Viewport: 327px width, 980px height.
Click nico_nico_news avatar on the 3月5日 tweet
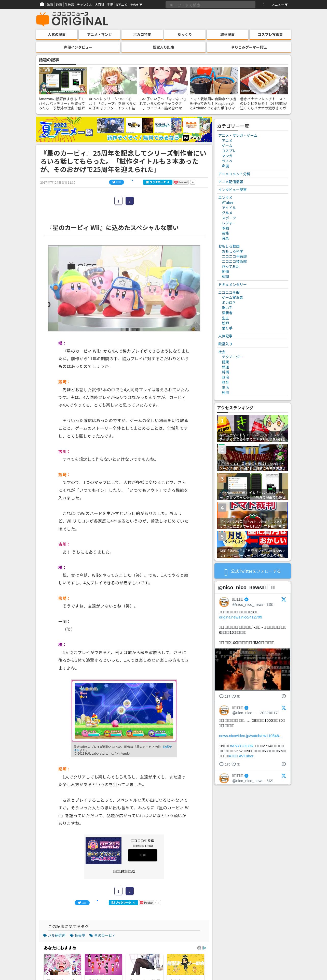pos(224,602)
